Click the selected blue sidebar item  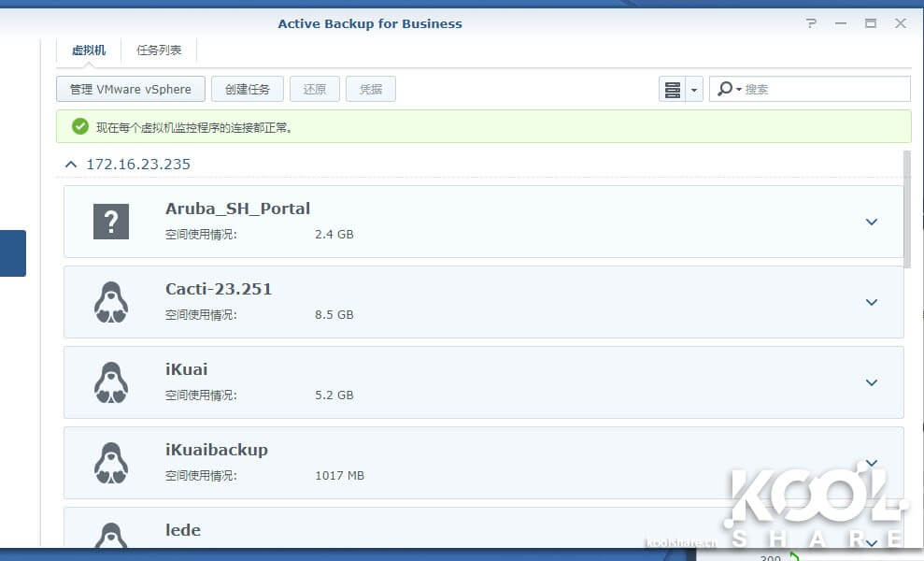tap(13, 253)
